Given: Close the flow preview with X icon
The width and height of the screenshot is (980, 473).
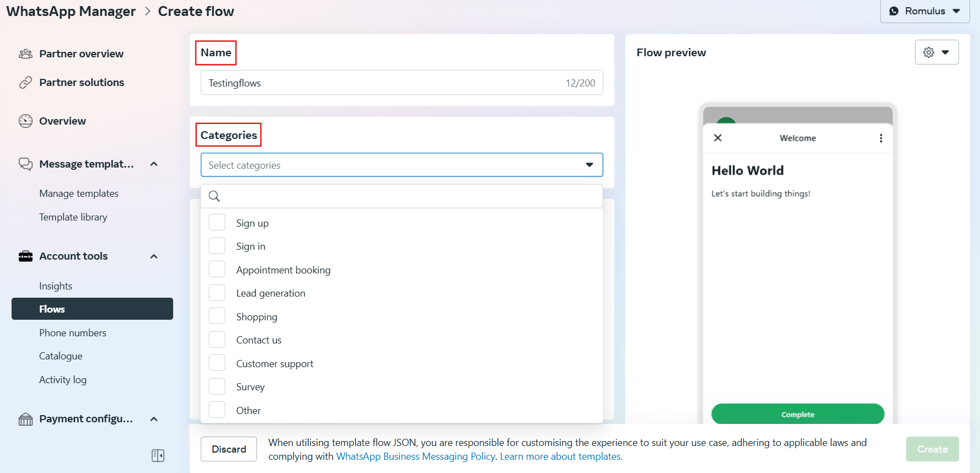Looking at the screenshot, I should tap(717, 138).
